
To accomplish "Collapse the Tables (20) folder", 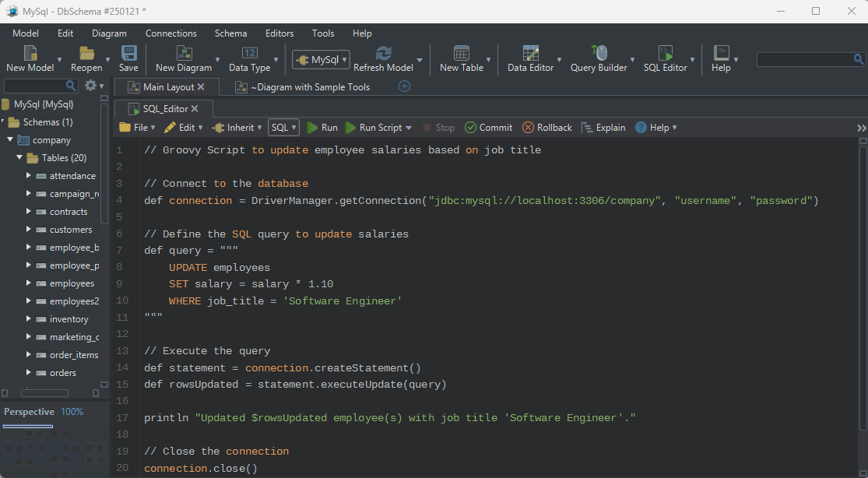I will pos(19,157).
